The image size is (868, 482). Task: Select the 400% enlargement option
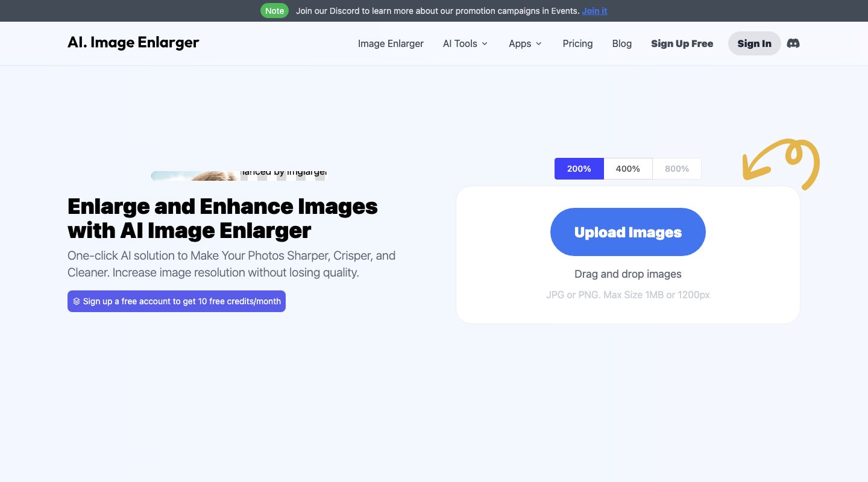tap(627, 169)
